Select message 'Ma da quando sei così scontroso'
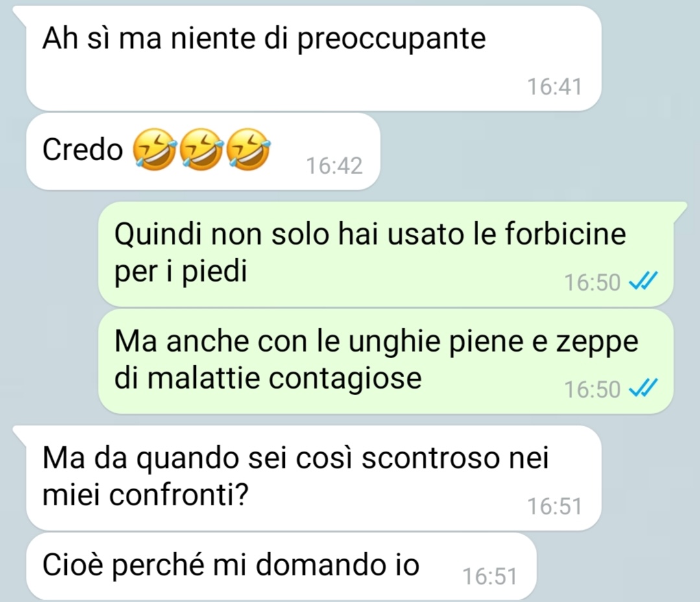 click(x=313, y=477)
